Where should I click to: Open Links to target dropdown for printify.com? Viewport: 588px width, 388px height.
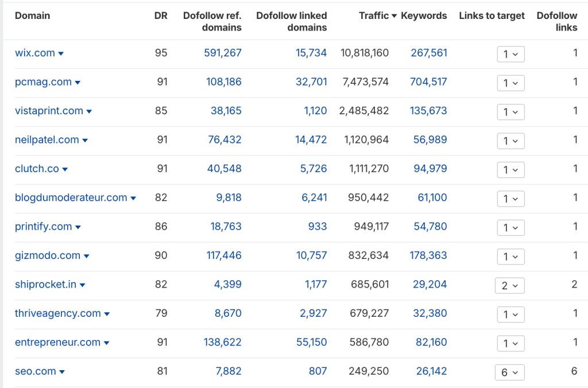[x=510, y=227]
